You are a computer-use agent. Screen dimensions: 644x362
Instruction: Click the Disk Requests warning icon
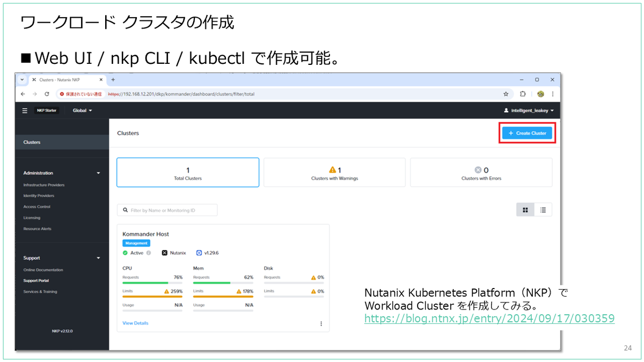(313, 277)
